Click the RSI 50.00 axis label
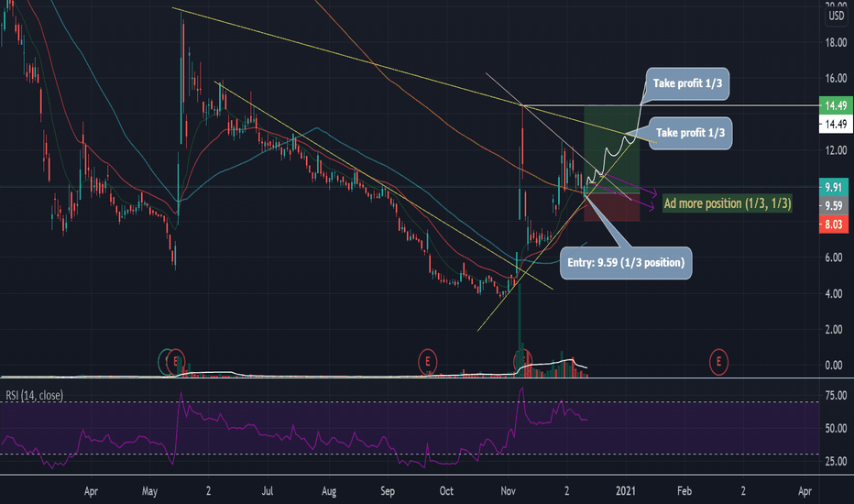The height and width of the screenshot is (504, 854). (x=836, y=428)
